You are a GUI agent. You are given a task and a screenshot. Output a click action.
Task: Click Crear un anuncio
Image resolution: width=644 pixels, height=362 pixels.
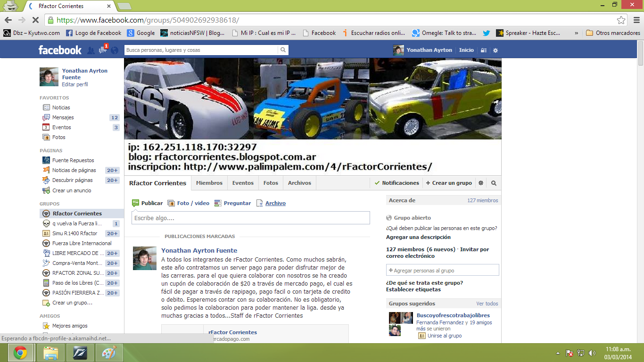tap(72, 190)
